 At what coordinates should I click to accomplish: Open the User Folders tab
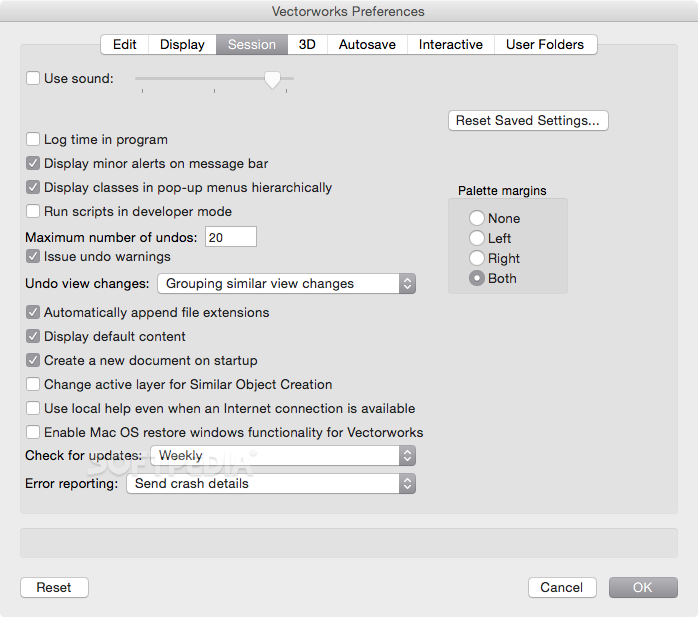point(545,45)
